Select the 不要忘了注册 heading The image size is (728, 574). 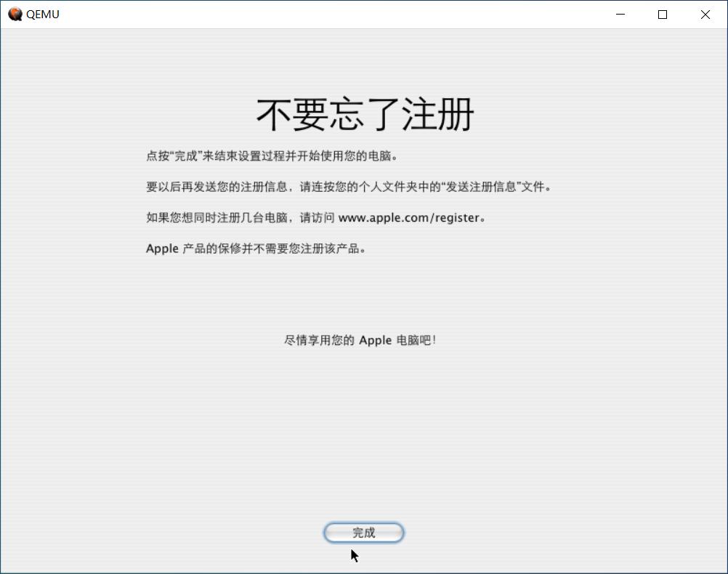point(363,114)
